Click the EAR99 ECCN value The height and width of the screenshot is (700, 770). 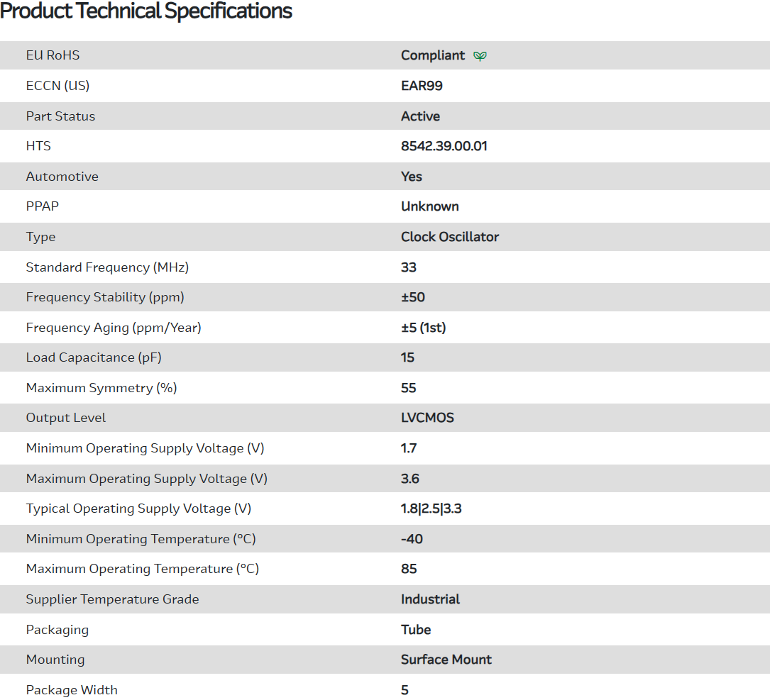[x=422, y=86]
